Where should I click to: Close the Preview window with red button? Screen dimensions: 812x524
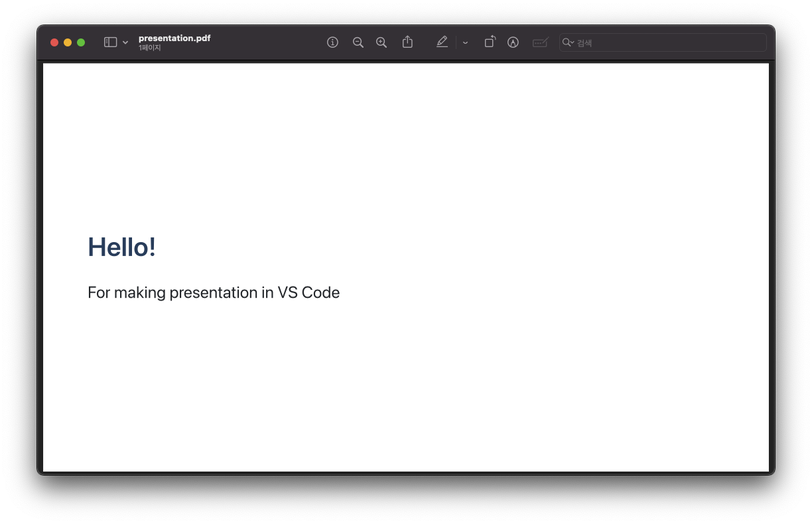tap(54, 42)
